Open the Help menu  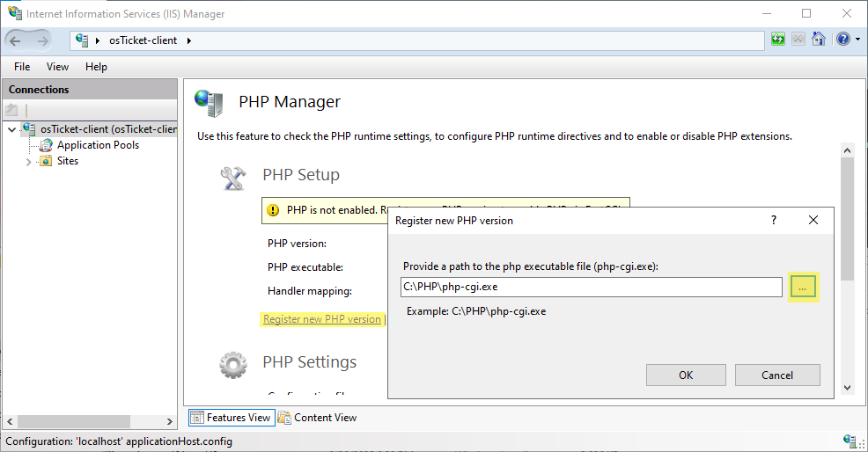coord(96,66)
